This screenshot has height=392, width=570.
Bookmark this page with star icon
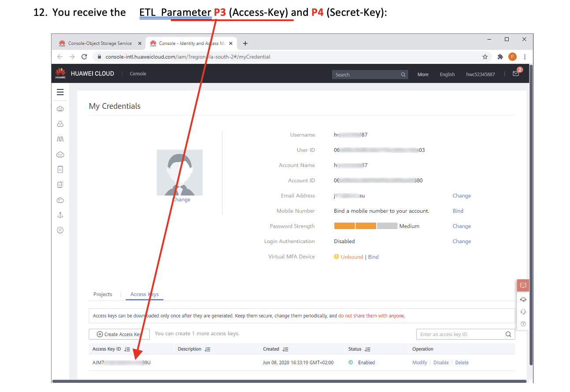(485, 57)
